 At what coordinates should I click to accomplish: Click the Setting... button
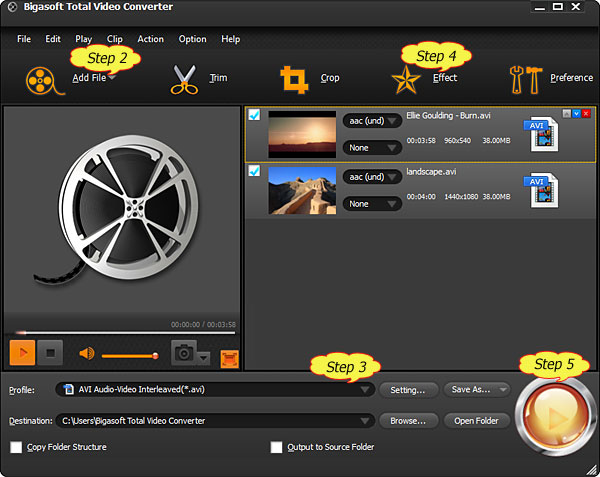[408, 390]
